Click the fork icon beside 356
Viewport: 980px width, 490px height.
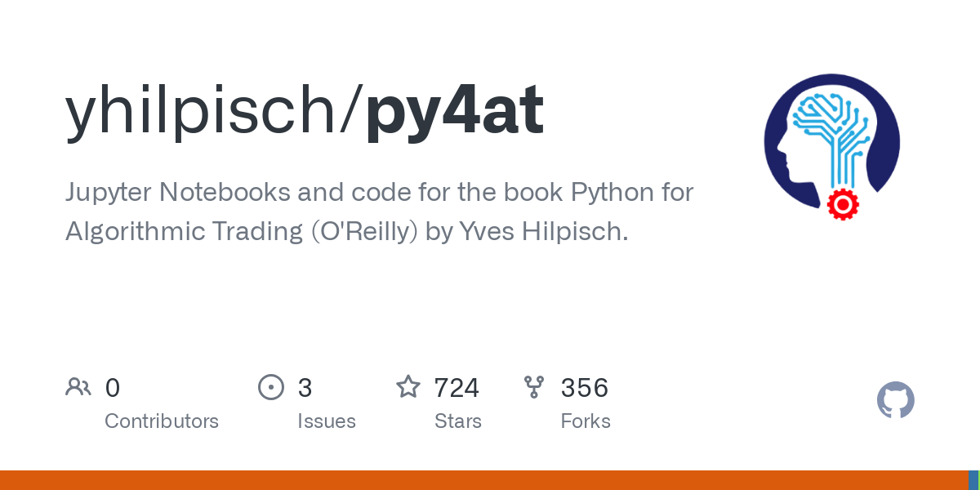tap(534, 387)
